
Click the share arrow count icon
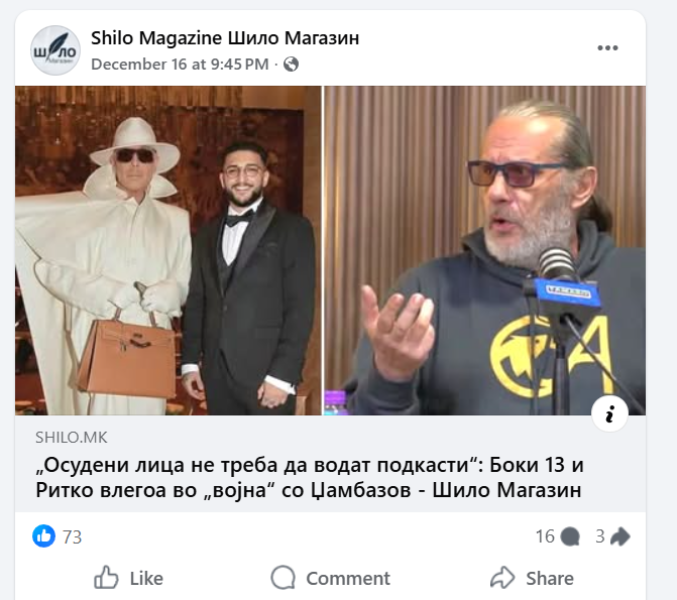click(x=620, y=537)
